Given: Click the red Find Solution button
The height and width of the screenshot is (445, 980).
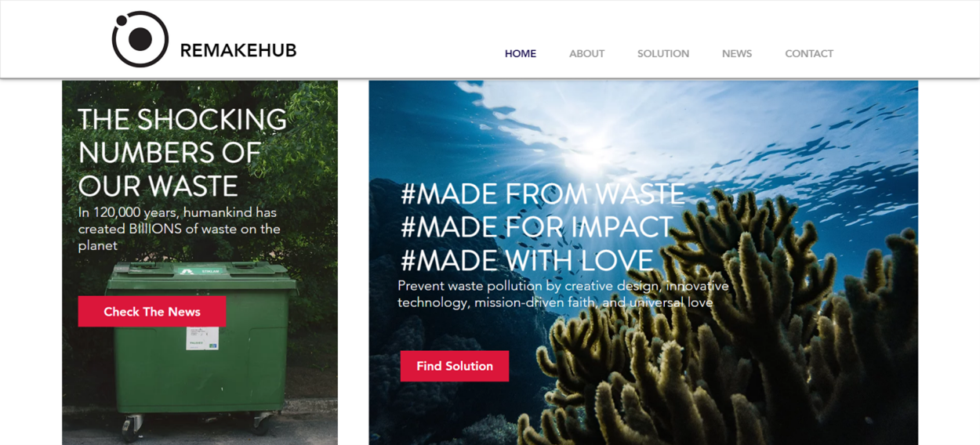Looking at the screenshot, I should [x=455, y=366].
